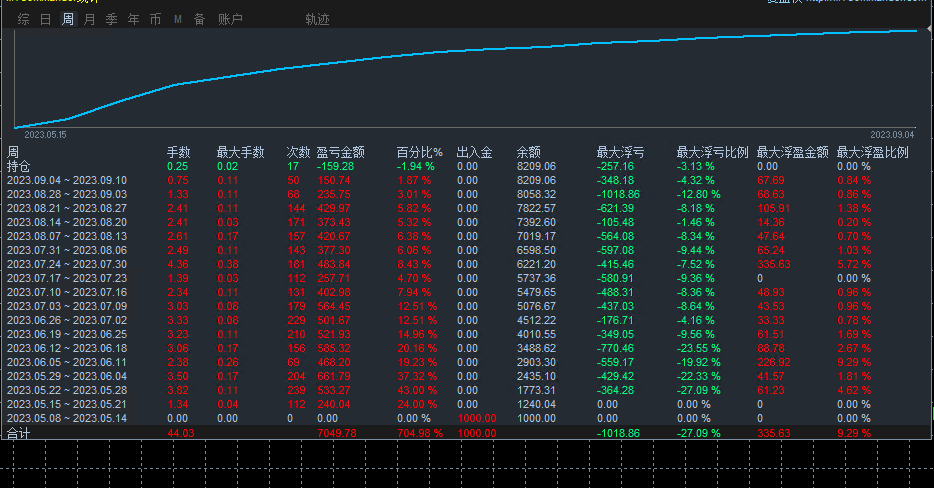Viewport: 934px width, 488px height.
Task: Select week row 2023.06.19 ~ 2023.06.25
Action: click(x=466, y=334)
